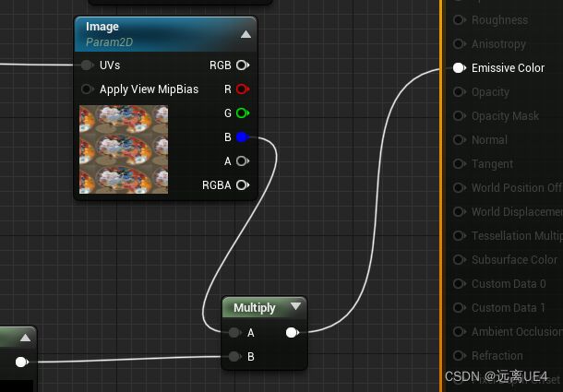Click the Opacity Mask input pin

pos(460,115)
